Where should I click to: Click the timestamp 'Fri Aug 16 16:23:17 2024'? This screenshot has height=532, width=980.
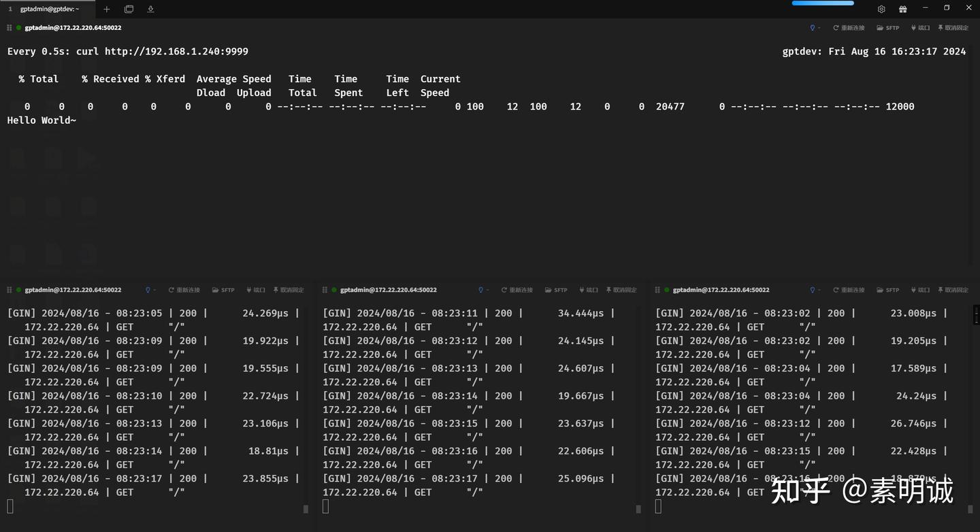[897, 52]
